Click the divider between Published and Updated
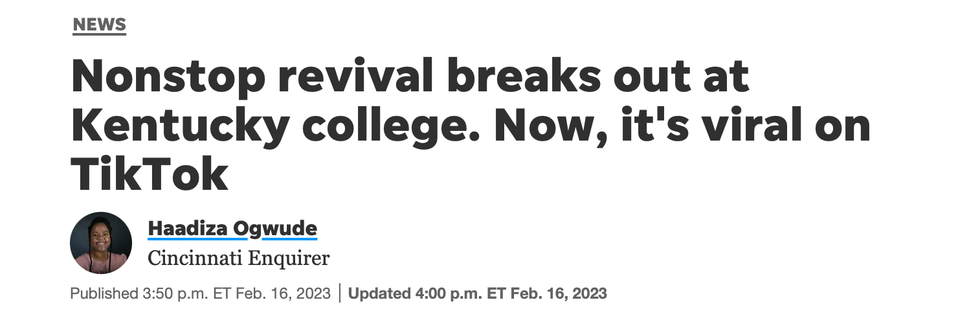 point(340,294)
